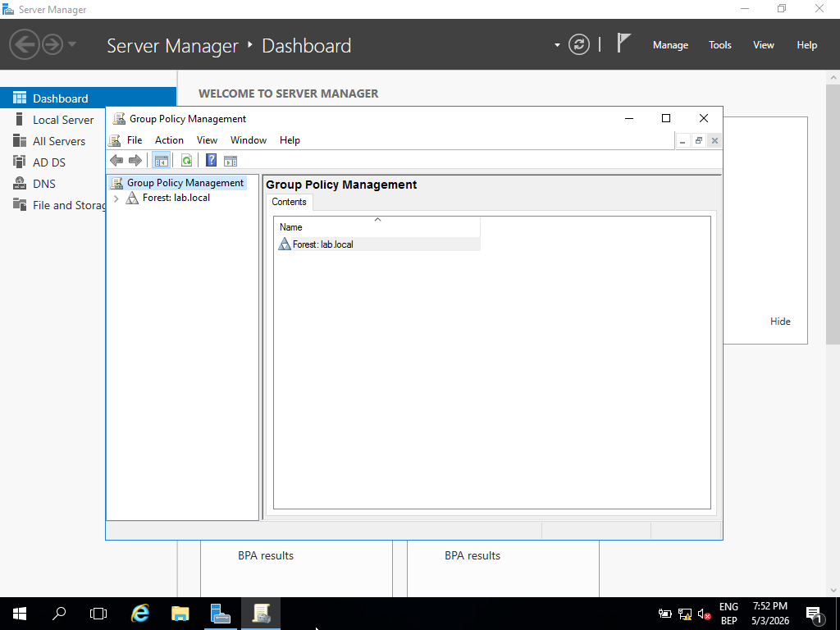Image resolution: width=840 pixels, height=630 pixels.
Task: Go forward in Group Policy Management toolbar
Action: coord(135,160)
